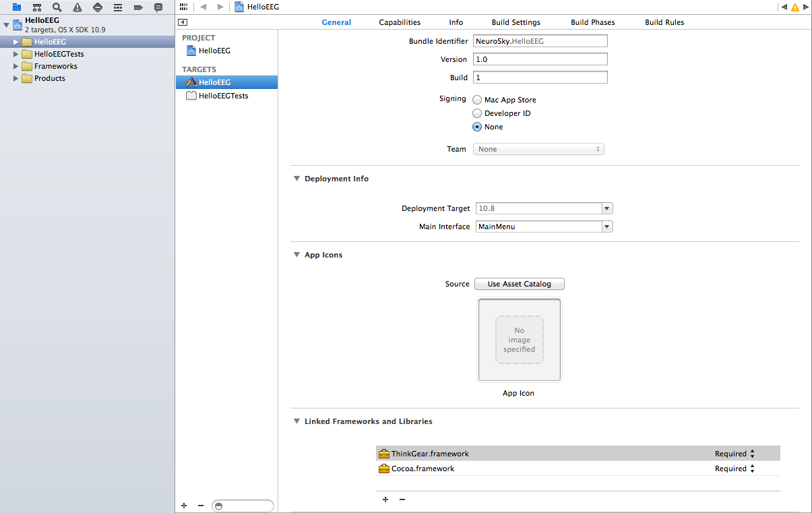Hide the project and targets list
The image size is (812, 513).
point(183,22)
